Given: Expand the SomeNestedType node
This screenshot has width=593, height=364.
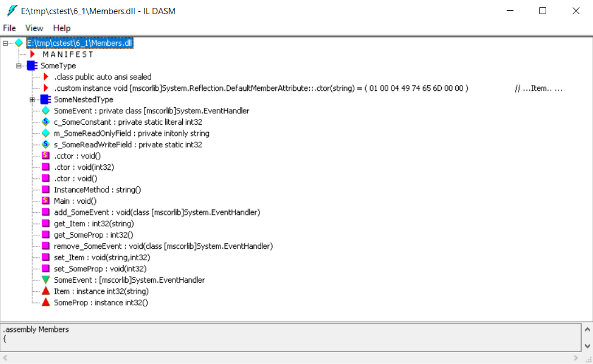Looking at the screenshot, I should (33, 100).
